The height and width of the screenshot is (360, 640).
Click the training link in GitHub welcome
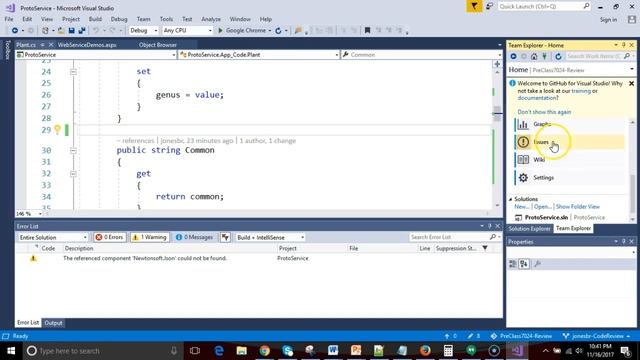point(581,91)
